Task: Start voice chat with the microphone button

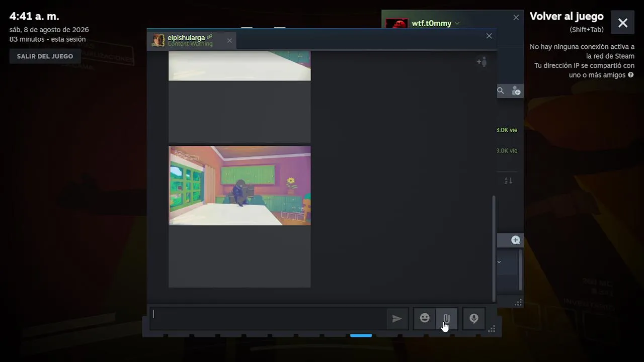Action: (474, 318)
